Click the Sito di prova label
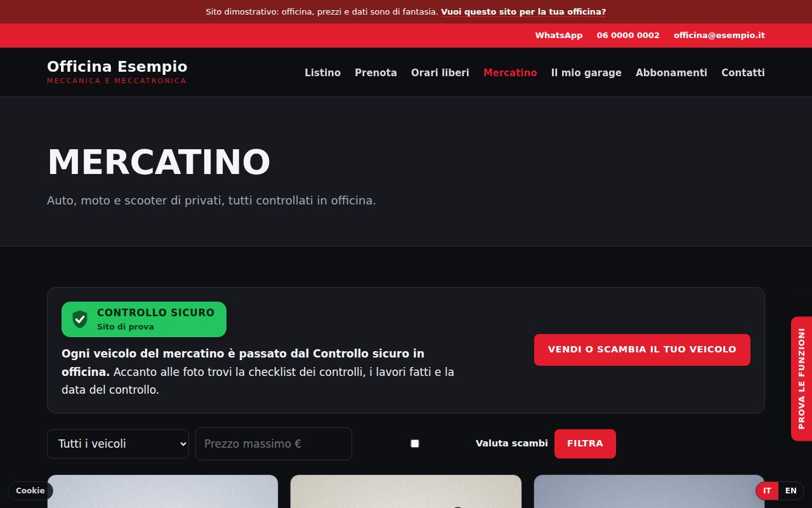Image resolution: width=812 pixels, height=508 pixels. (x=126, y=327)
